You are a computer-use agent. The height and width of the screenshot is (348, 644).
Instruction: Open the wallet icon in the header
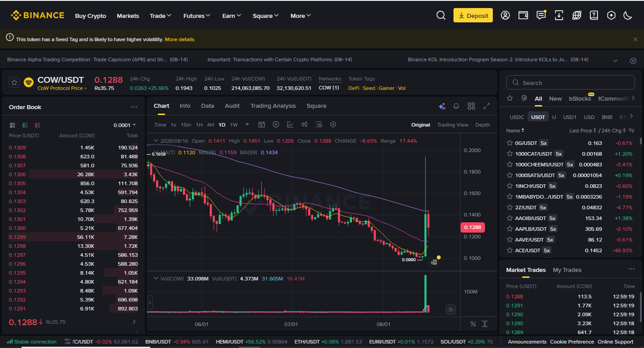[x=523, y=15]
